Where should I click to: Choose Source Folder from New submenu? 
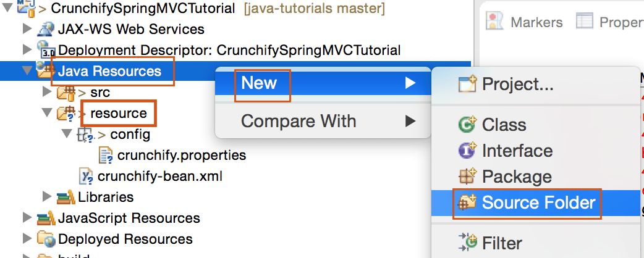tap(538, 202)
